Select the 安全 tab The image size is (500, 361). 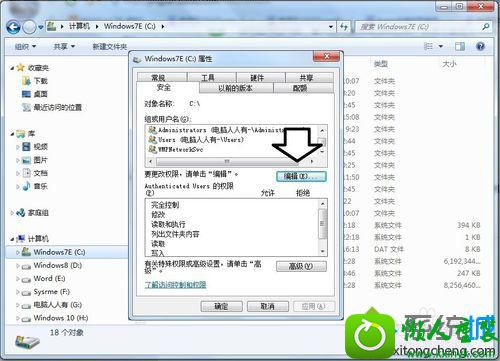click(x=168, y=87)
